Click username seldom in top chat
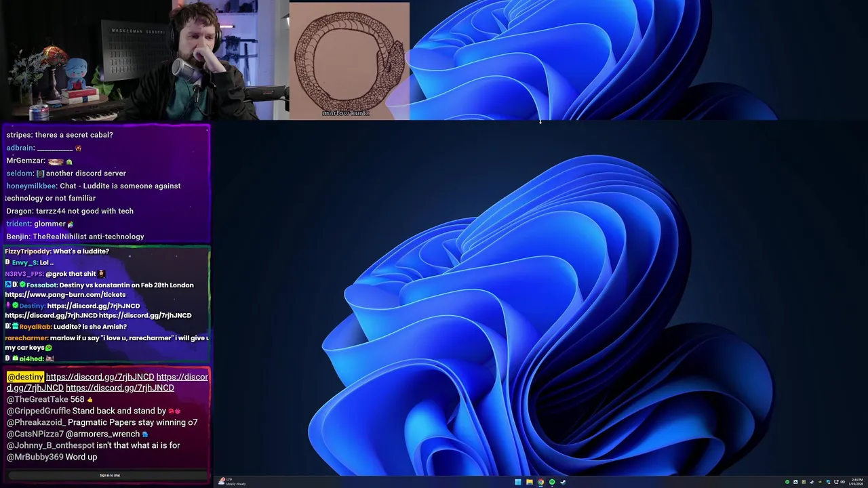 pyautogui.click(x=20, y=173)
